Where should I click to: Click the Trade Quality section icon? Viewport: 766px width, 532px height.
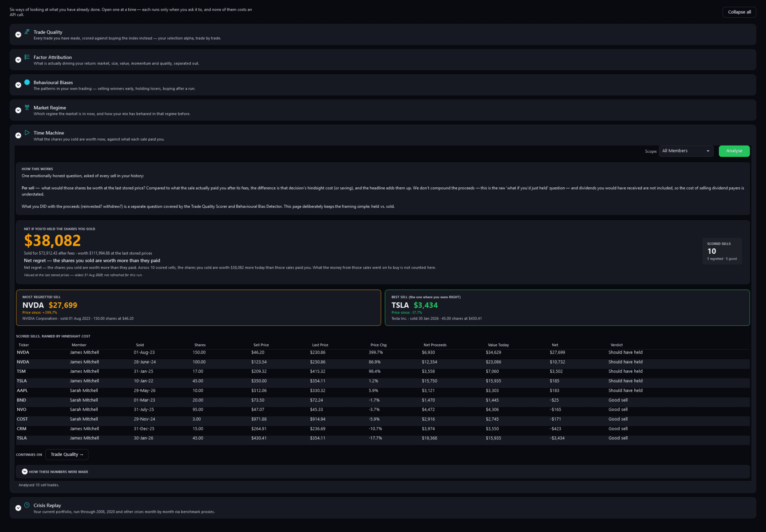(x=27, y=32)
